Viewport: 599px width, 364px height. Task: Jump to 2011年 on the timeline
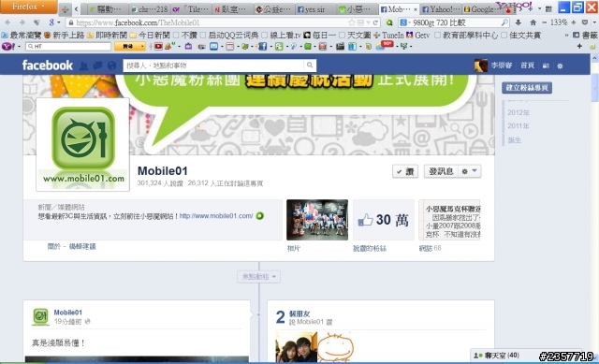click(x=518, y=126)
